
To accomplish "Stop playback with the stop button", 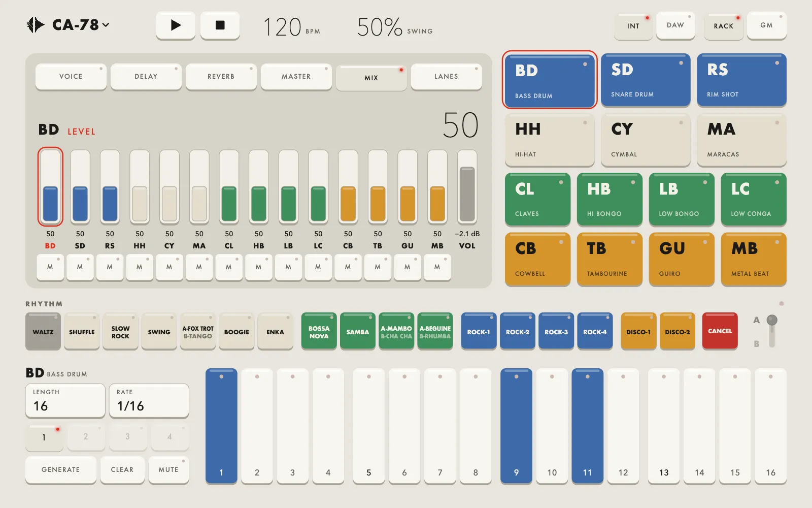I will (x=220, y=25).
